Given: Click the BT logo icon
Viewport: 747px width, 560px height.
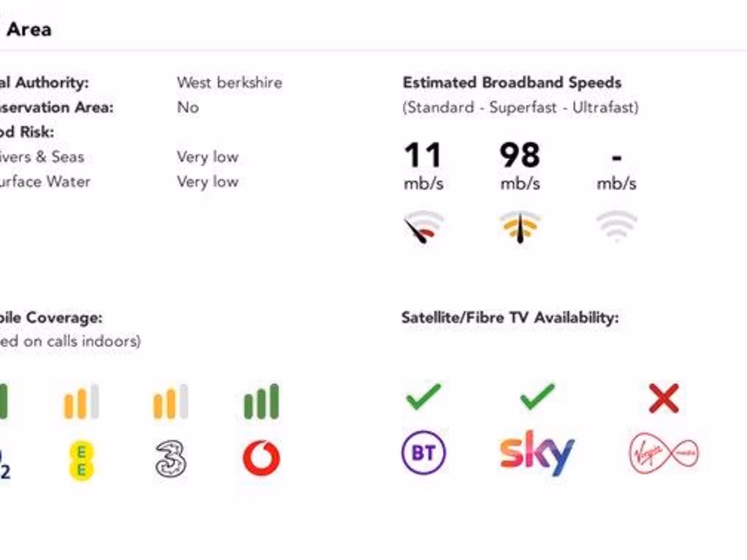Looking at the screenshot, I should pos(424,453).
